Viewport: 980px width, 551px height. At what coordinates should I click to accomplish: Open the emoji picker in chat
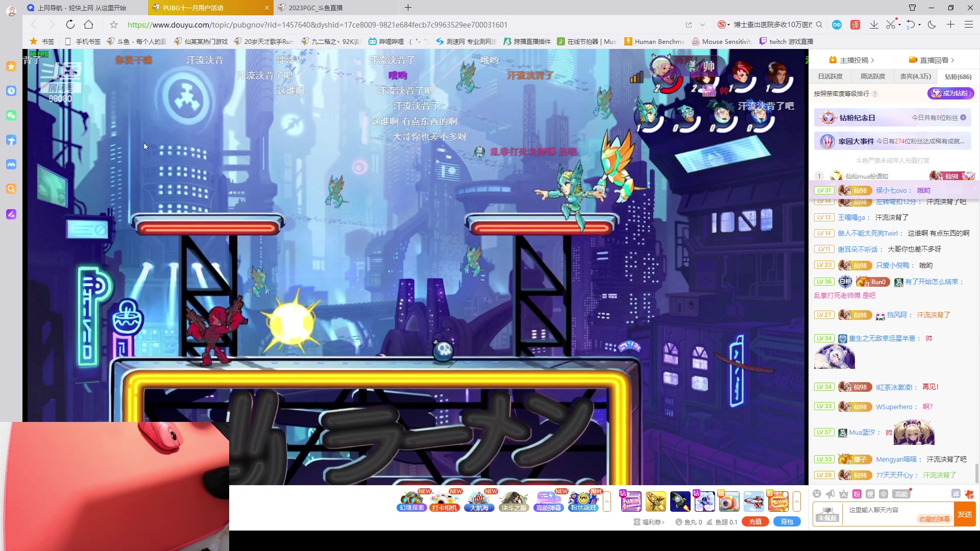[x=817, y=493]
